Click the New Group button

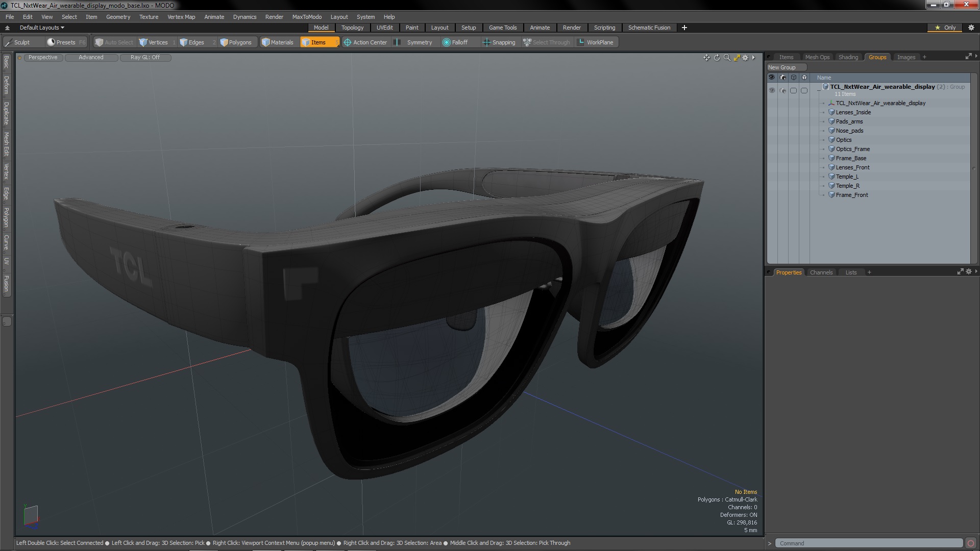[786, 67]
